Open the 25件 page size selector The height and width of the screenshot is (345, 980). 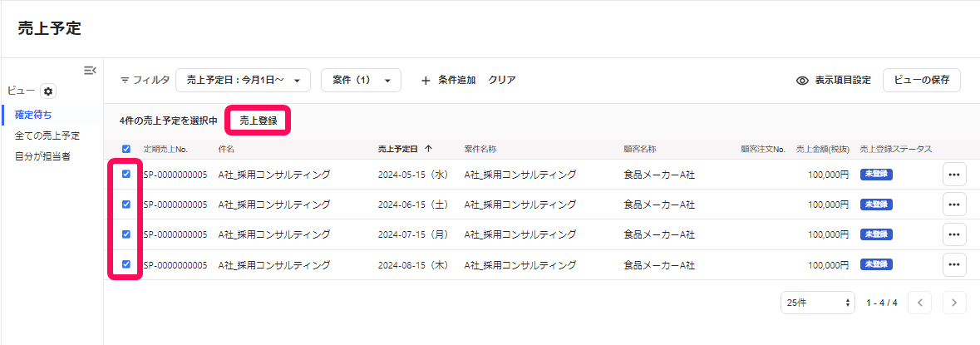[818, 303]
